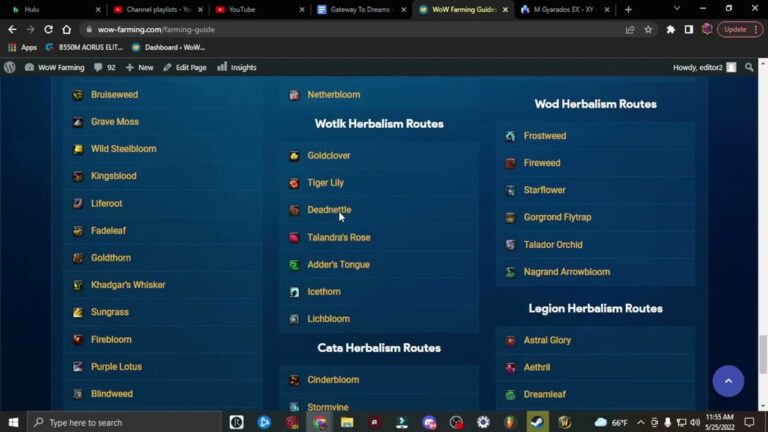The width and height of the screenshot is (768, 432).
Task: Open File Explorer from taskbar
Action: pyautogui.click(x=347, y=422)
